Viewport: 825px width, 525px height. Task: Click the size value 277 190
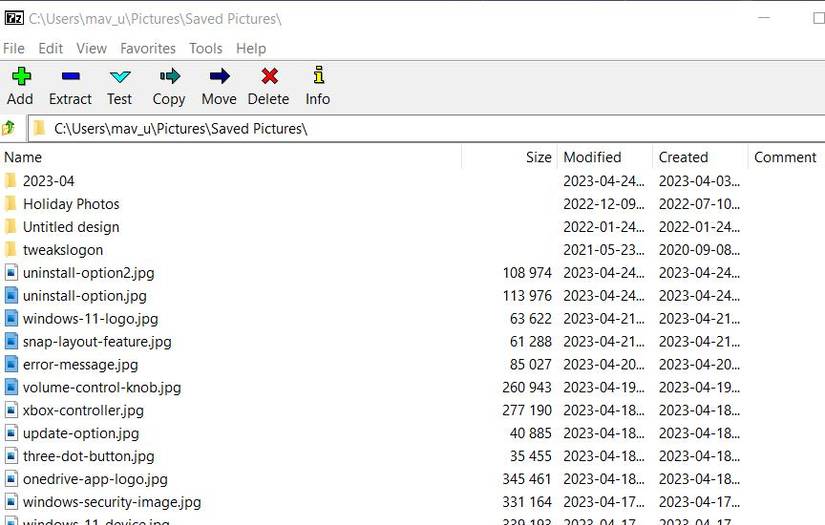[527, 410]
